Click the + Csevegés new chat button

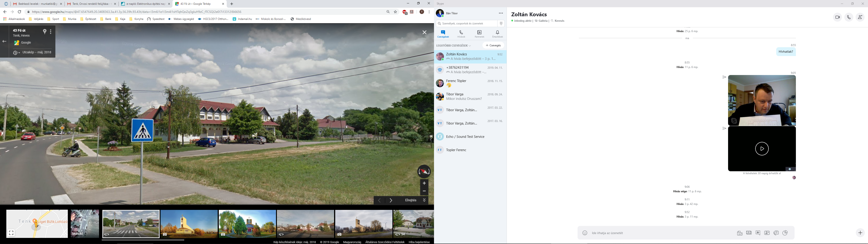pos(493,45)
